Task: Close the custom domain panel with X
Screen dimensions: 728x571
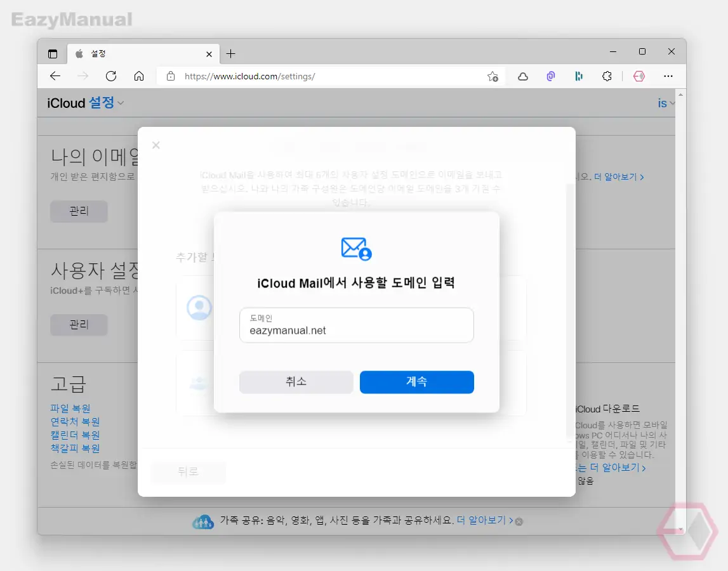Action: click(156, 145)
